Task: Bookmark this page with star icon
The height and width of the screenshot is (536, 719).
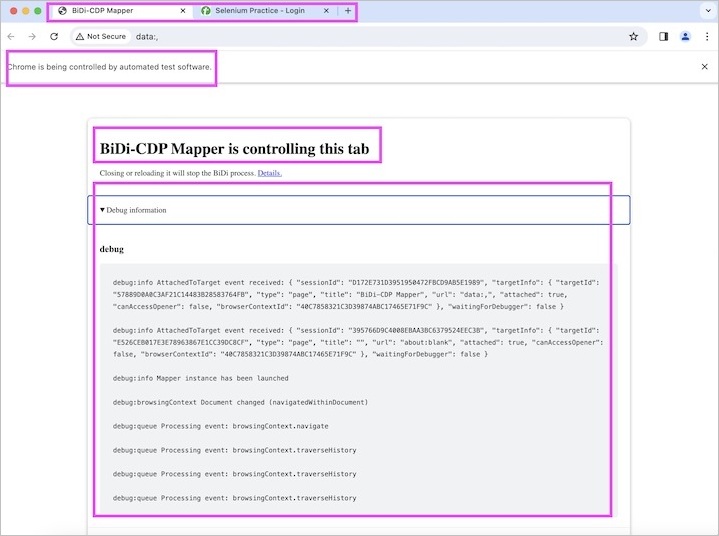Action: point(633,37)
